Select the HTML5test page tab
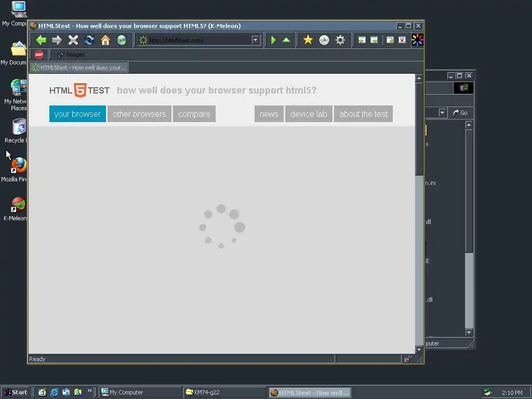 tap(79, 67)
